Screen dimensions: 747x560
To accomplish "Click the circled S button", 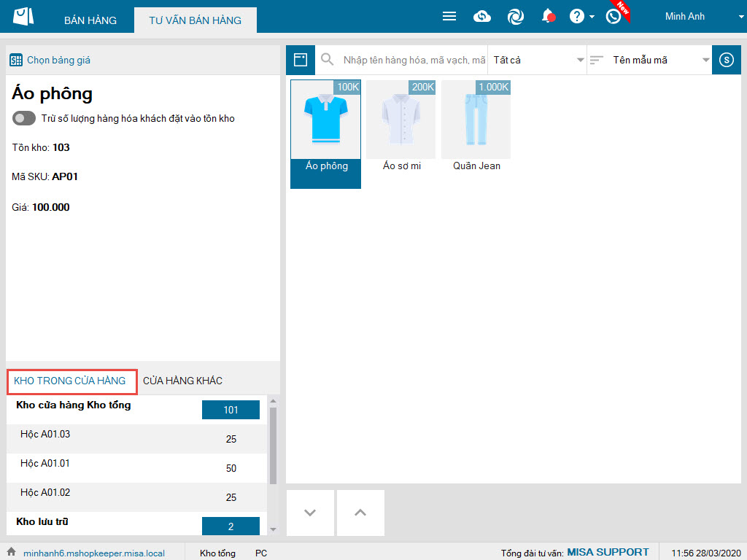I will click(727, 60).
